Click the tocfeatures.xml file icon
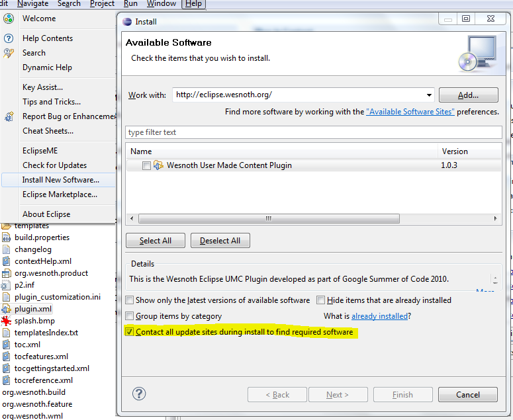 point(6,357)
